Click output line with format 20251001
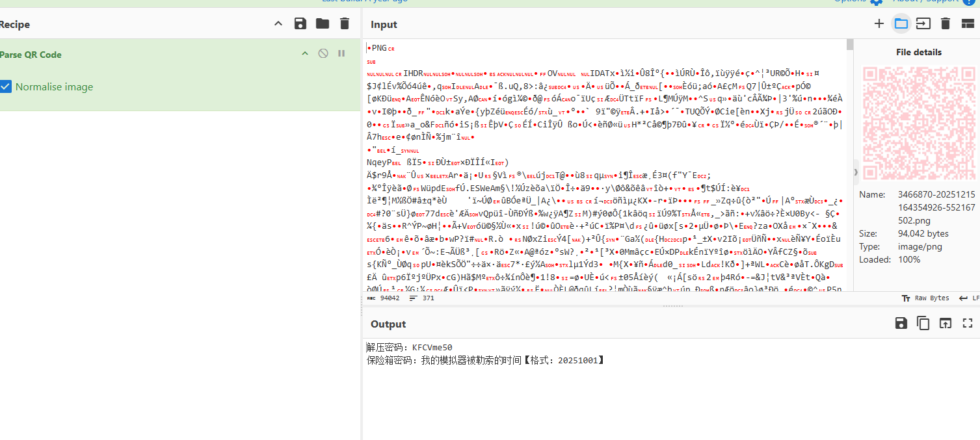Screen dimensions: 980x440 click(x=486, y=360)
